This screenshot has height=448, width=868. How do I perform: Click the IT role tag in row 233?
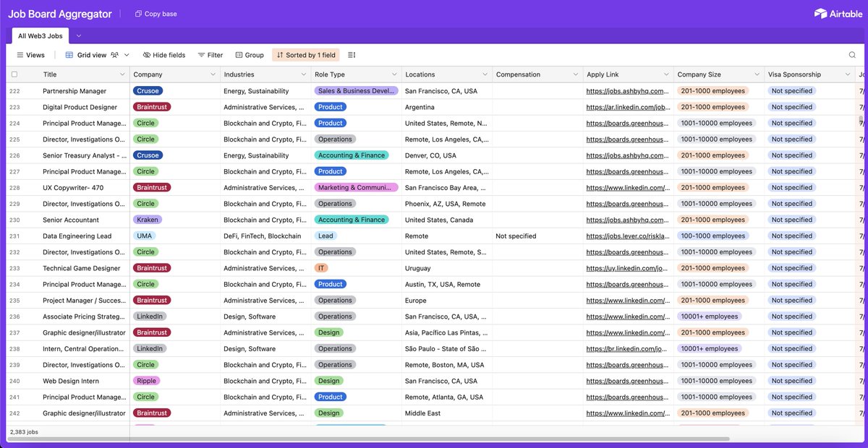pyautogui.click(x=322, y=268)
